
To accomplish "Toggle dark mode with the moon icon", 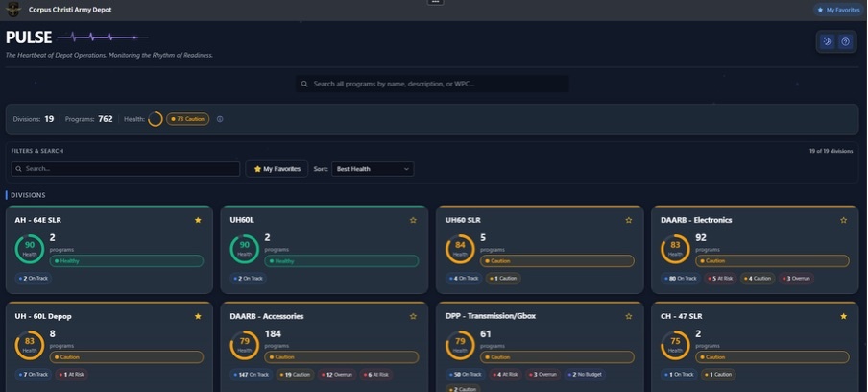I will (828, 41).
